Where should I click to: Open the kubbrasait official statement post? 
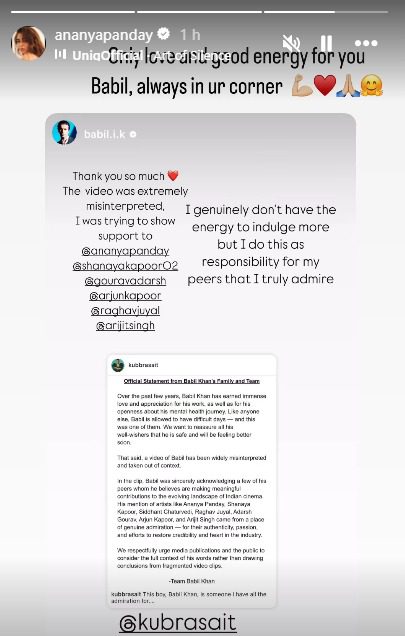(x=192, y=481)
